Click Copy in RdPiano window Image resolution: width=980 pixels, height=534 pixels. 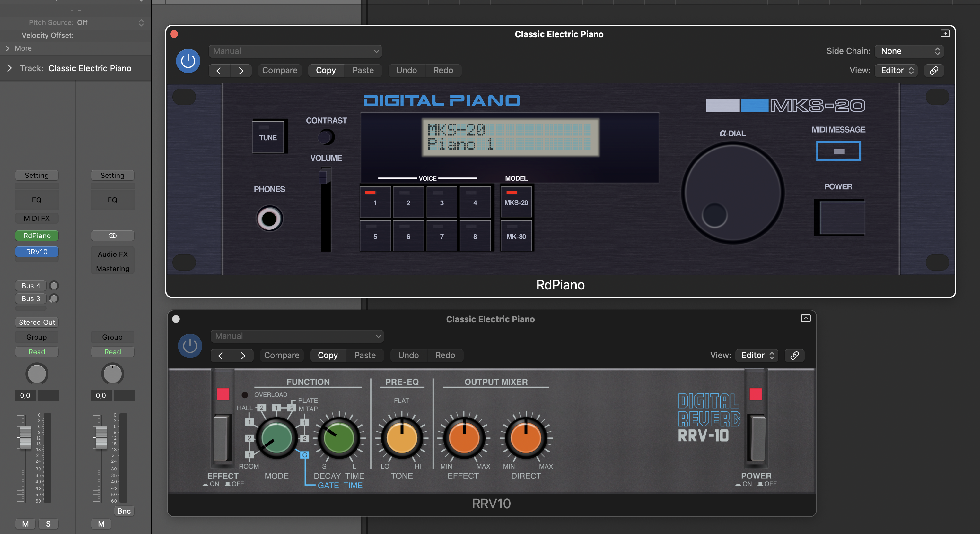(326, 70)
